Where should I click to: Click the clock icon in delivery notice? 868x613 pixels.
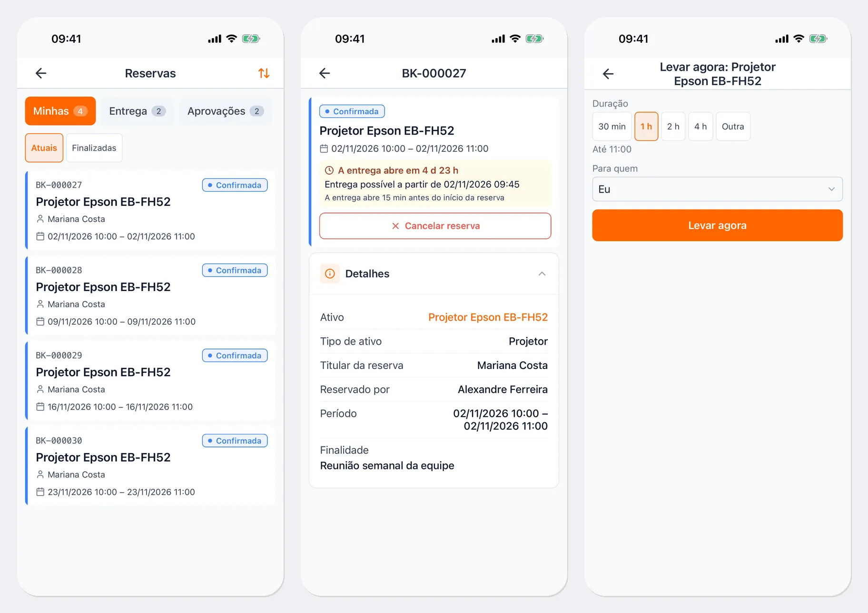pos(329,170)
